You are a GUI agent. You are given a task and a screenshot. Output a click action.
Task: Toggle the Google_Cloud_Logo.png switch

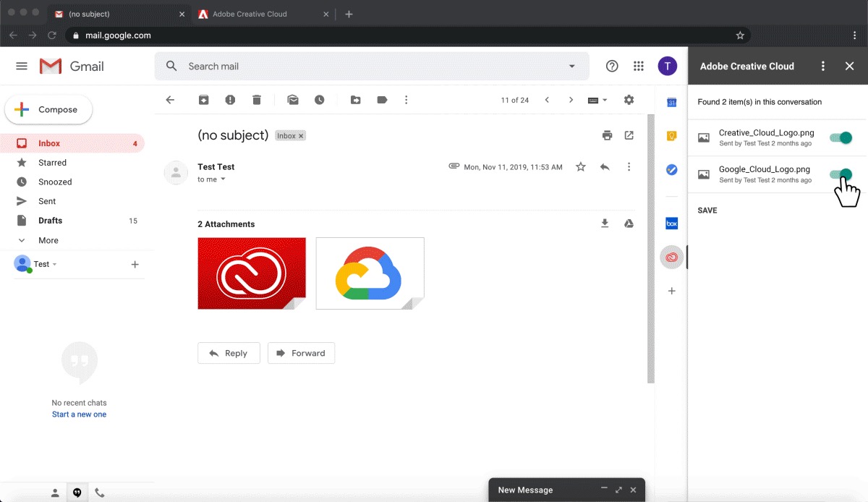841,174
